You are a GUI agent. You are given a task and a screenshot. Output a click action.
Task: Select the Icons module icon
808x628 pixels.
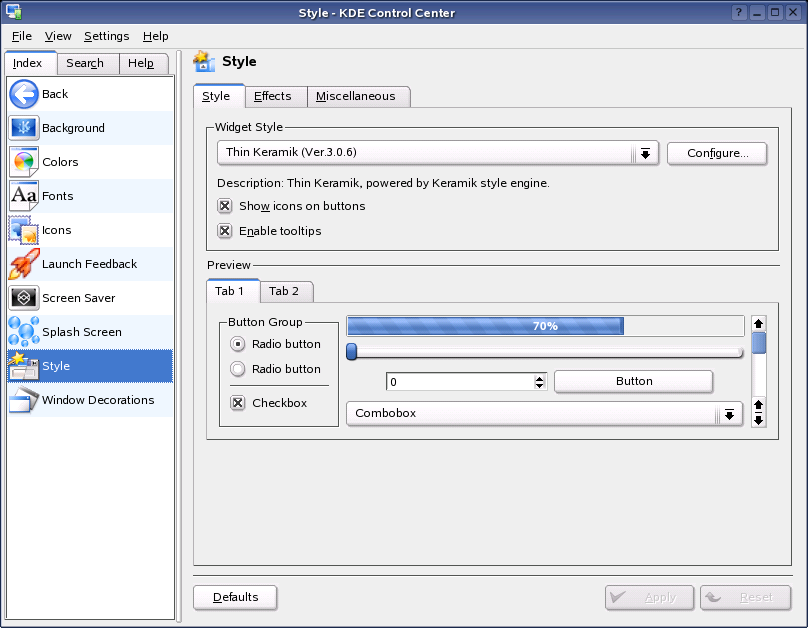23,230
